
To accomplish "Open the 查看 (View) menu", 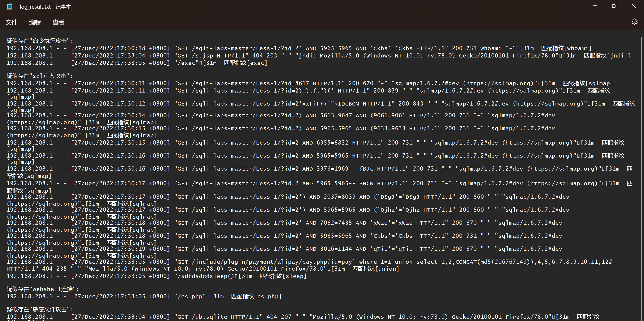I will coord(58,22).
